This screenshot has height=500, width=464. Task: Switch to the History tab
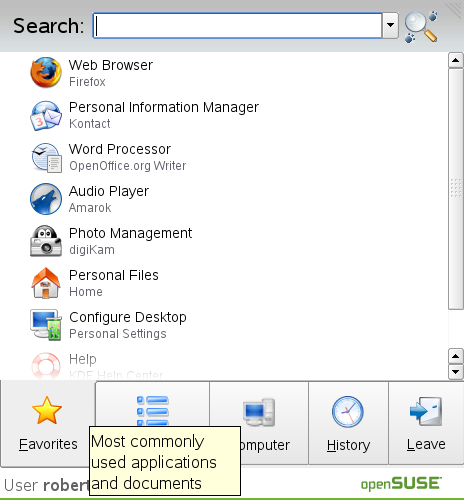[x=348, y=423]
